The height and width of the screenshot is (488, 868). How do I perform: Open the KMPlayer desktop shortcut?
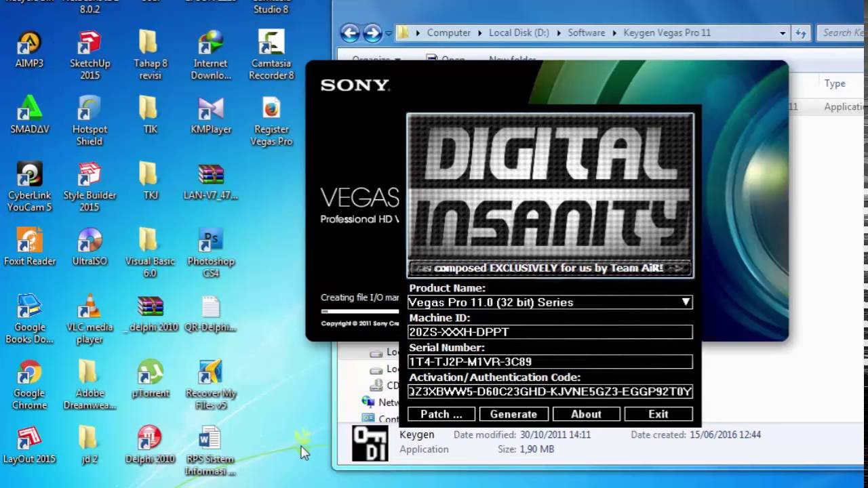tap(211, 115)
